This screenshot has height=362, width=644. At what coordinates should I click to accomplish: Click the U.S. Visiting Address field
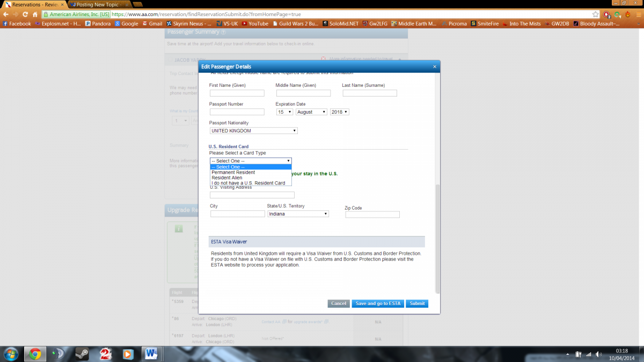pyautogui.click(x=252, y=195)
